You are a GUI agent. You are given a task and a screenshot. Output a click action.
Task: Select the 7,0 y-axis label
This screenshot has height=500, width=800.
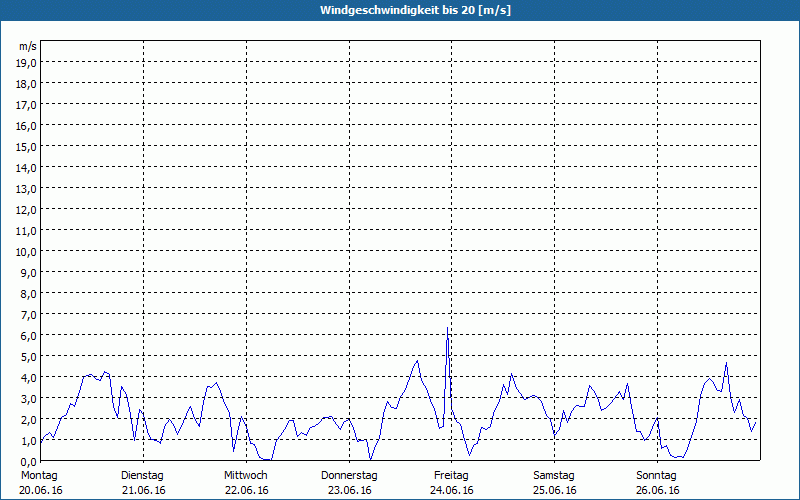[27, 314]
